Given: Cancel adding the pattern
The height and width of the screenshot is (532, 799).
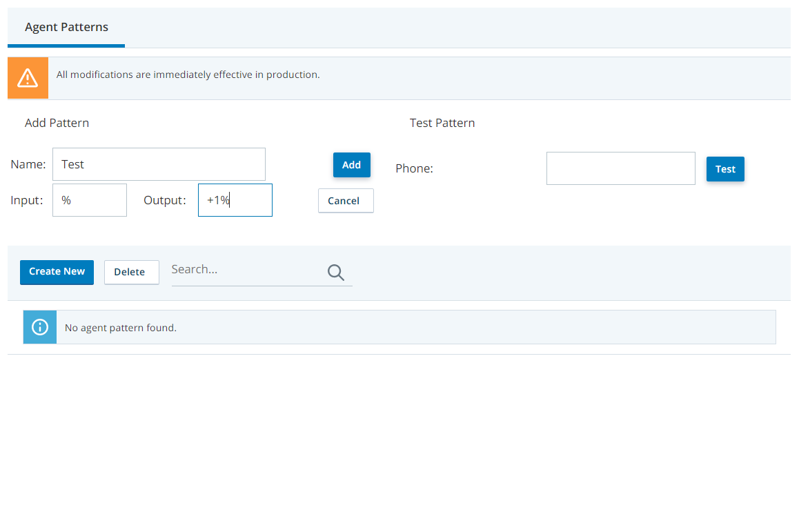Looking at the screenshot, I should click(346, 201).
